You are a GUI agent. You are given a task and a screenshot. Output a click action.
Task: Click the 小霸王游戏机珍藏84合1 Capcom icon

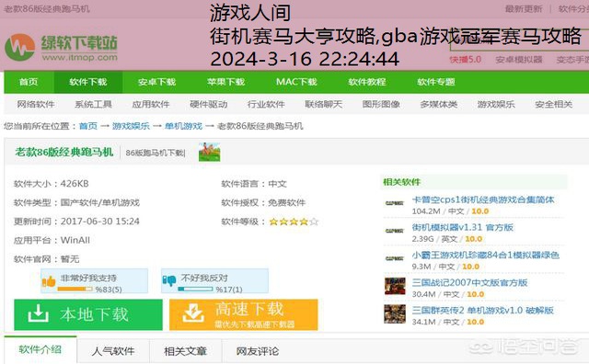[x=395, y=258]
